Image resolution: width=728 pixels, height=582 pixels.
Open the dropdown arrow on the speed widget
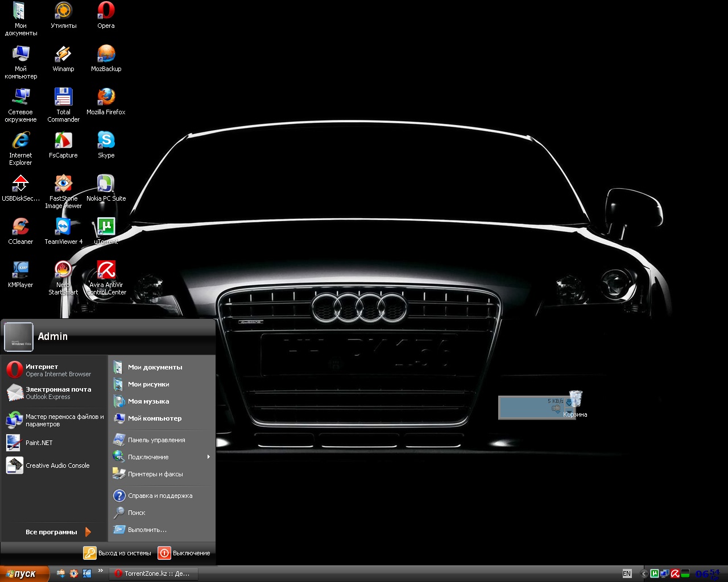(569, 411)
